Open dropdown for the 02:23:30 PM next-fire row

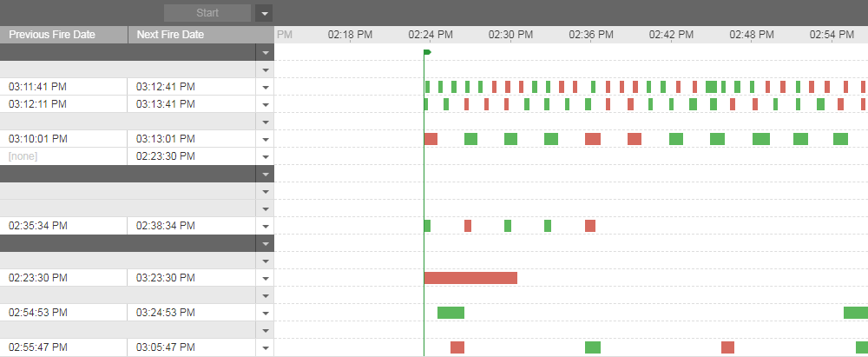click(266, 156)
